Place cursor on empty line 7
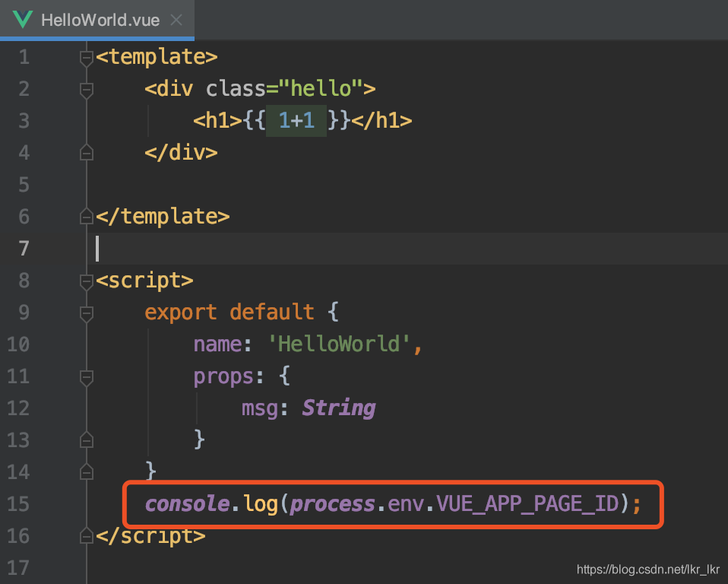Screen dimensions: 728x584 [304, 249]
